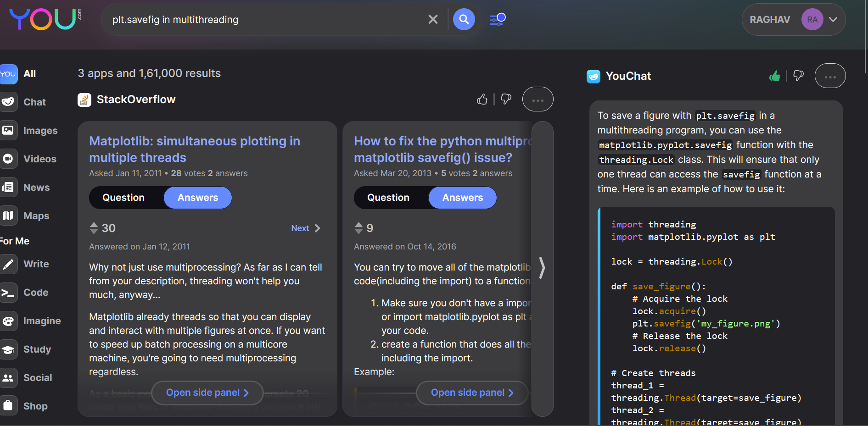Switch to Question tab in first card

point(123,198)
